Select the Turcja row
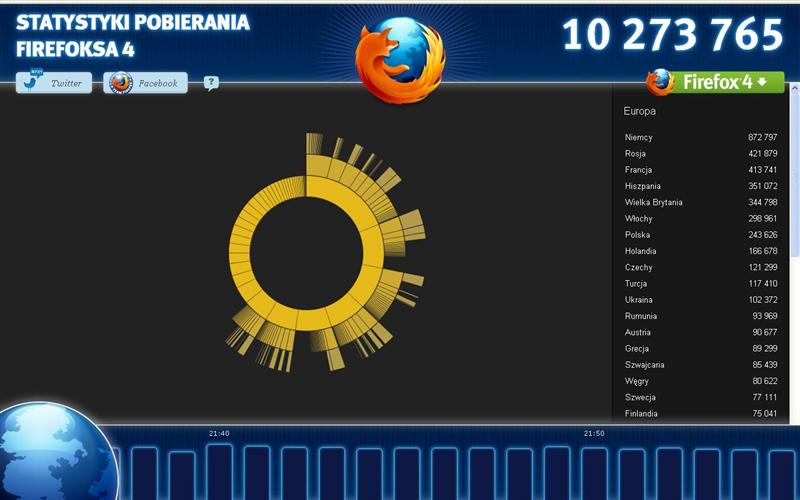Image resolution: width=800 pixels, height=500 pixels. (701, 284)
